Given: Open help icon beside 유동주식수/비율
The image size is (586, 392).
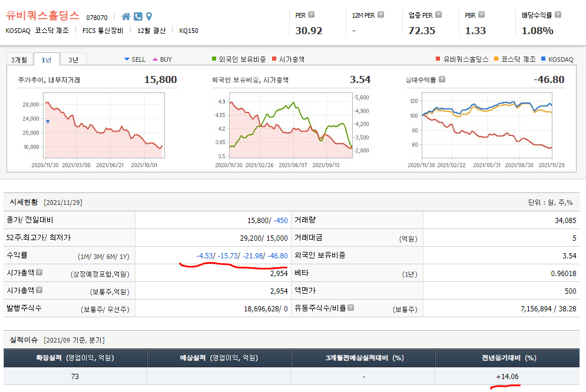Looking at the screenshot, I should click(x=350, y=308).
